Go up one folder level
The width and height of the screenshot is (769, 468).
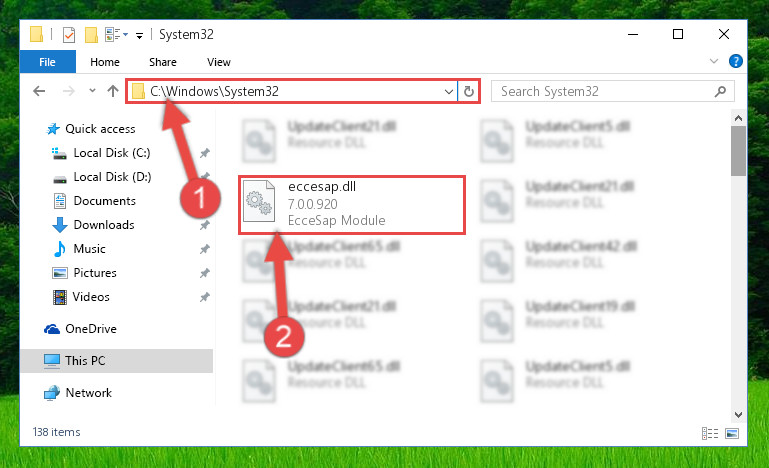coord(113,91)
